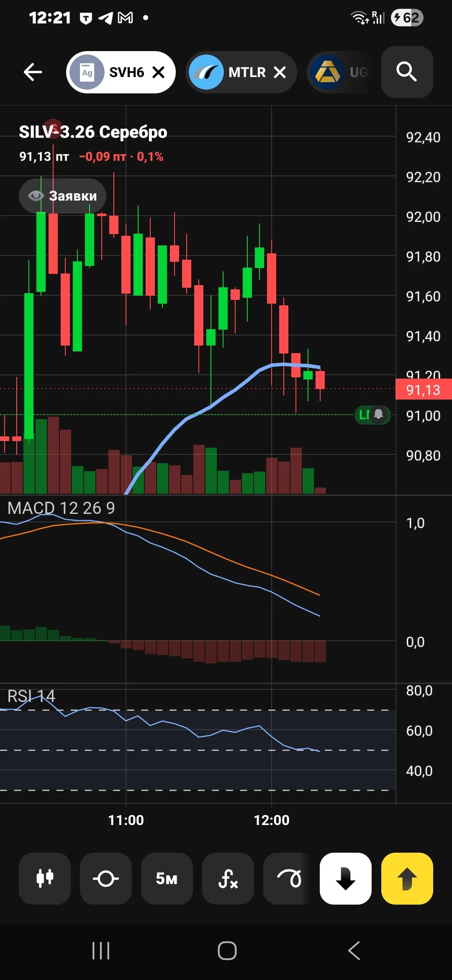Switch to the MTLR ticker tab
Image resolution: width=452 pixels, height=980 pixels.
click(x=241, y=72)
